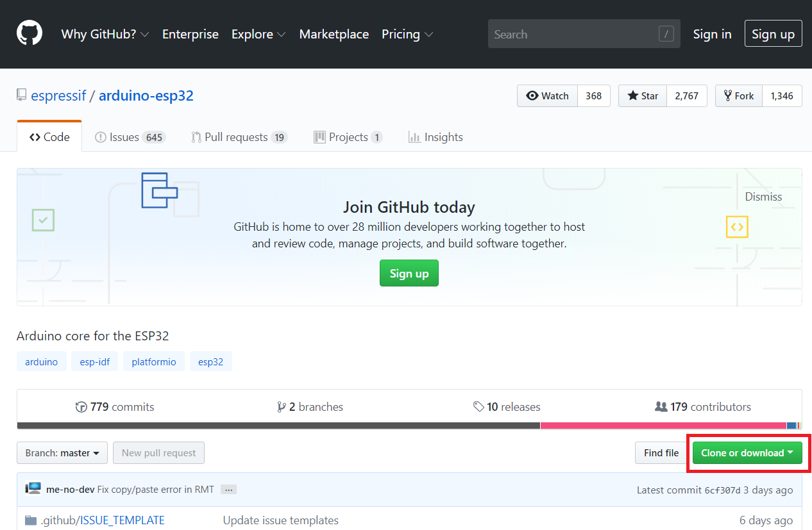View the 779 commits history
Viewport: 812px width, 530px height.
pyautogui.click(x=115, y=406)
